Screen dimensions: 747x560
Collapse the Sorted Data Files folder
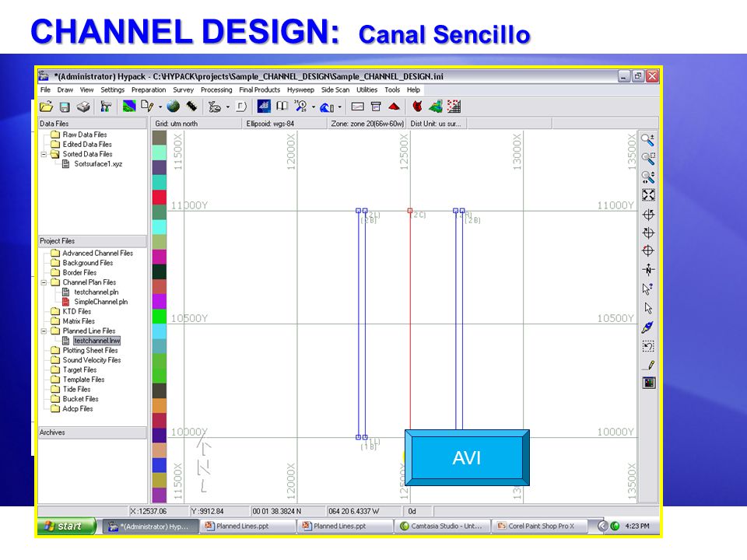(44, 154)
